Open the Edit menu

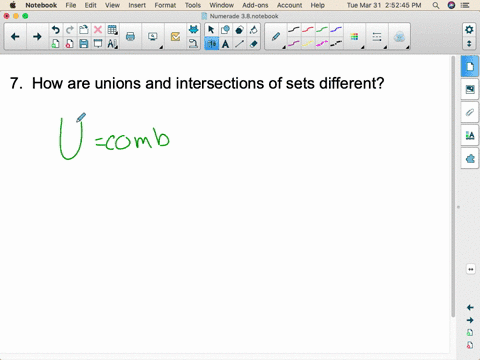tap(90, 5)
